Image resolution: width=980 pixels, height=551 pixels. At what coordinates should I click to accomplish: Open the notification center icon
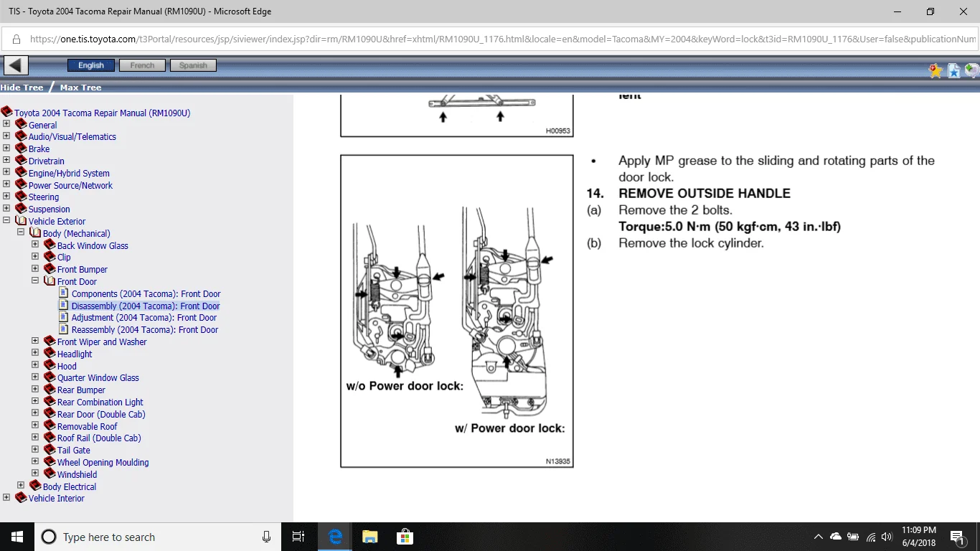point(958,537)
